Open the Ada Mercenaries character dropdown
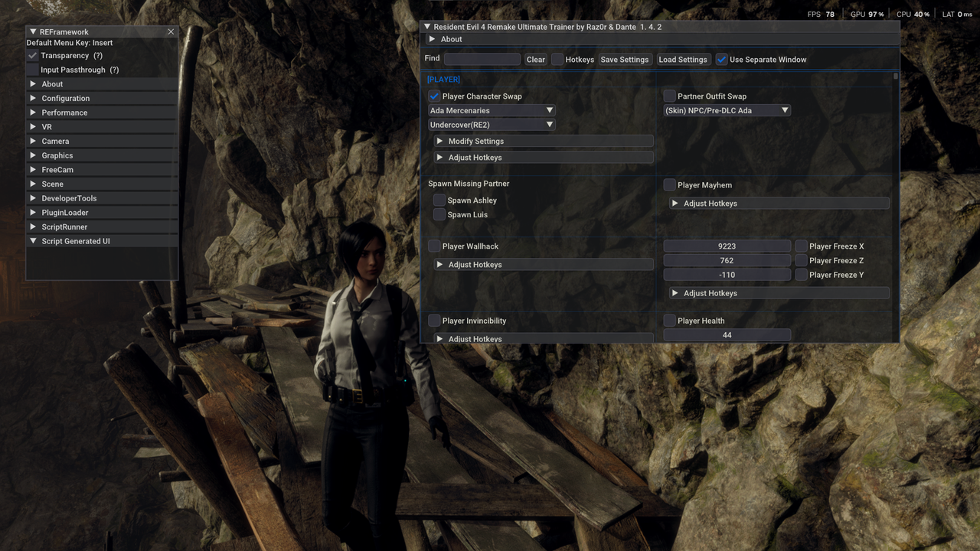The width and height of the screenshot is (980, 551). click(492, 111)
